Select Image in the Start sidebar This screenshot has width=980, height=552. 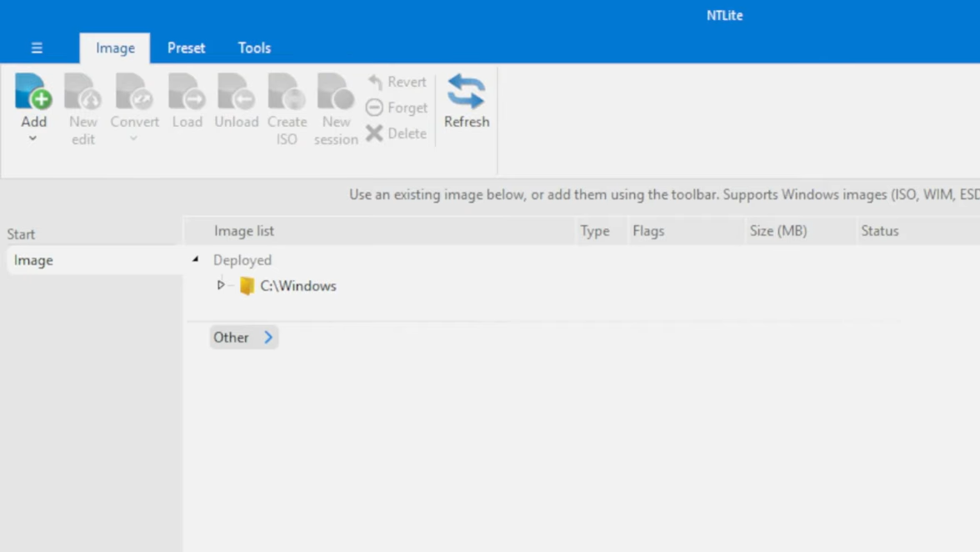(94, 260)
